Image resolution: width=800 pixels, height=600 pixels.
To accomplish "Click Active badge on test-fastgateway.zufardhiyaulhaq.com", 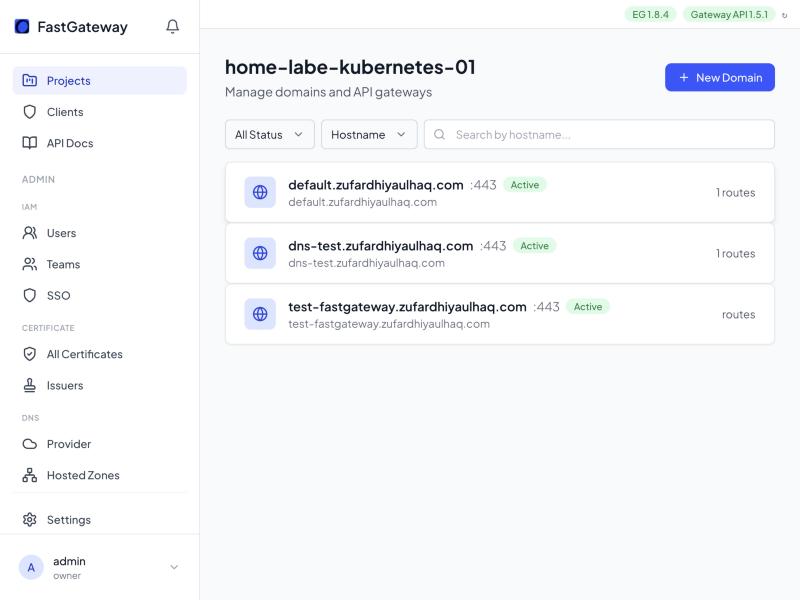I will click(588, 307).
